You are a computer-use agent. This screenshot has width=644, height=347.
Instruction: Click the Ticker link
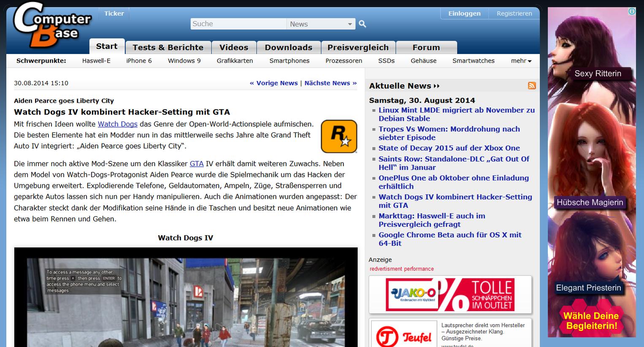tap(114, 14)
